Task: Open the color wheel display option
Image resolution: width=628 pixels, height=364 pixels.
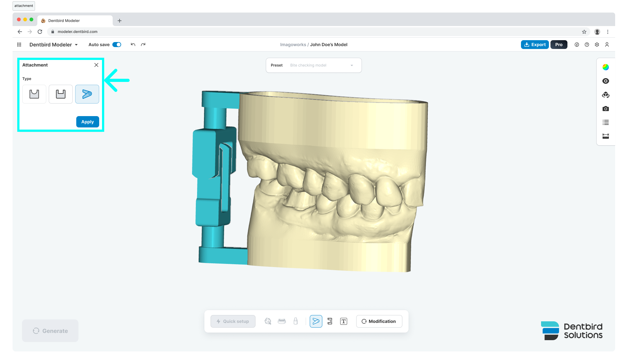Action: pyautogui.click(x=606, y=67)
